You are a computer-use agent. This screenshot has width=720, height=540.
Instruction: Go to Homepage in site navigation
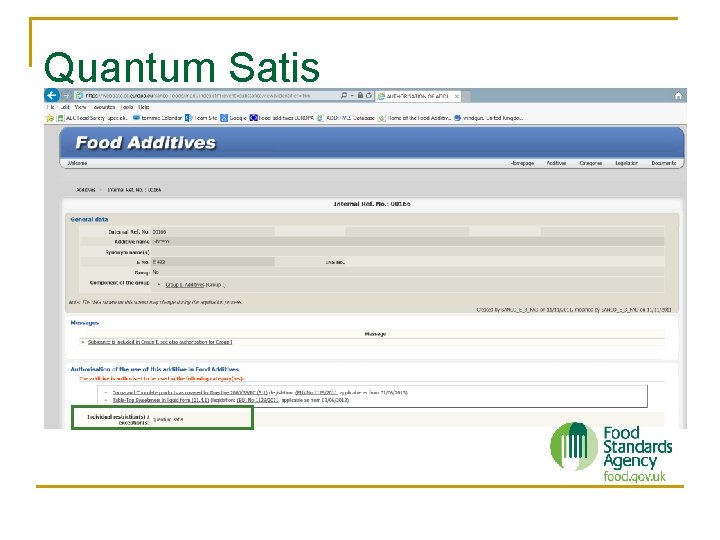pyautogui.click(x=522, y=163)
